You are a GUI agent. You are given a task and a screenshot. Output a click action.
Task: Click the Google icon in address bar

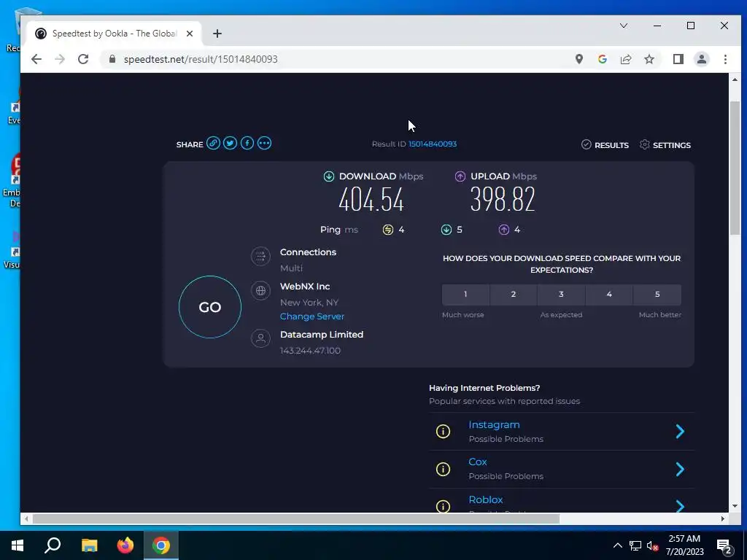pyautogui.click(x=603, y=59)
